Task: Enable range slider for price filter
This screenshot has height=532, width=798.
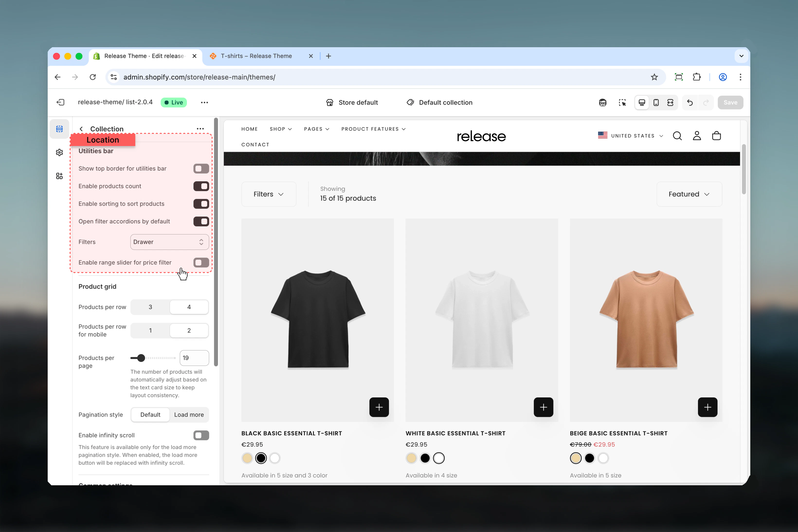Action: (x=201, y=263)
